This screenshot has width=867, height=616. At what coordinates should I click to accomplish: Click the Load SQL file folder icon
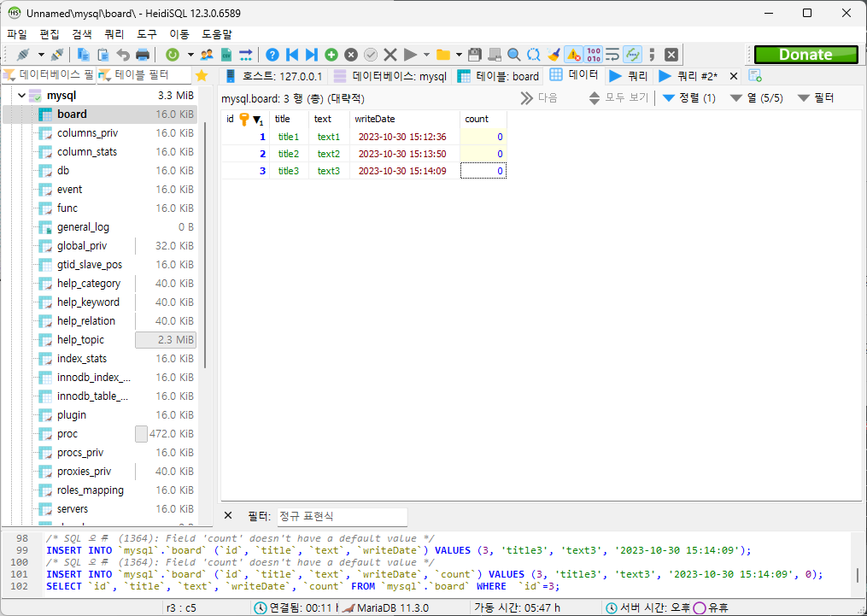click(x=443, y=55)
